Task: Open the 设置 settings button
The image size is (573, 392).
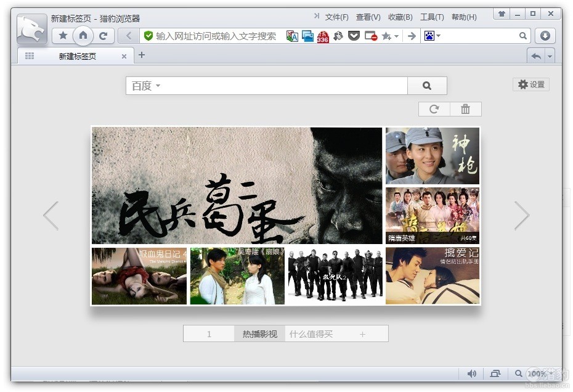Action: pyautogui.click(x=530, y=84)
